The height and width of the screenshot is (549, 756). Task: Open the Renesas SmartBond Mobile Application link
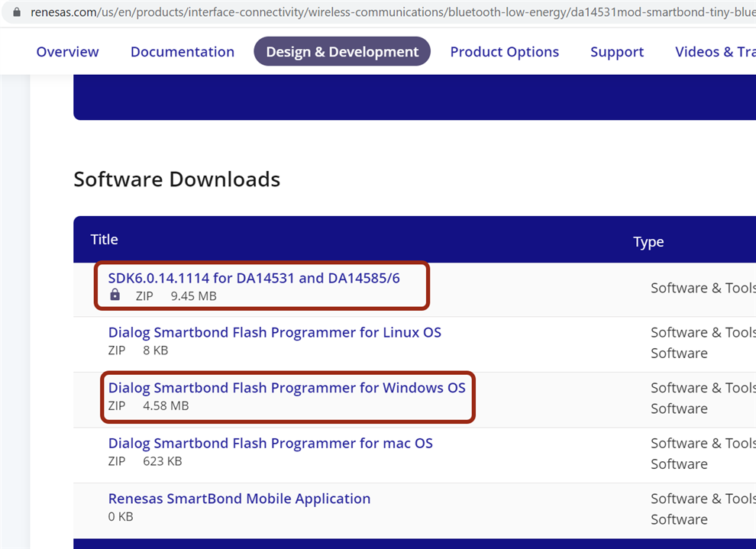239,499
